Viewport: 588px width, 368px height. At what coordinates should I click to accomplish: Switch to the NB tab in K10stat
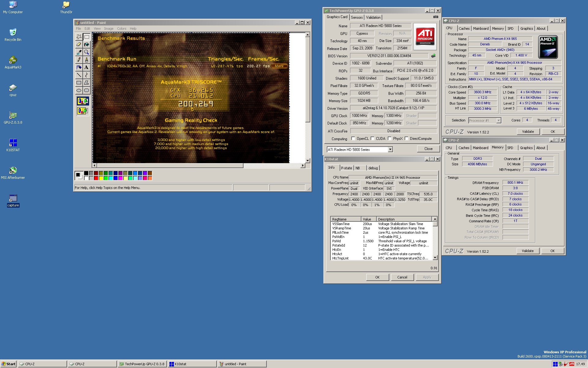click(357, 168)
